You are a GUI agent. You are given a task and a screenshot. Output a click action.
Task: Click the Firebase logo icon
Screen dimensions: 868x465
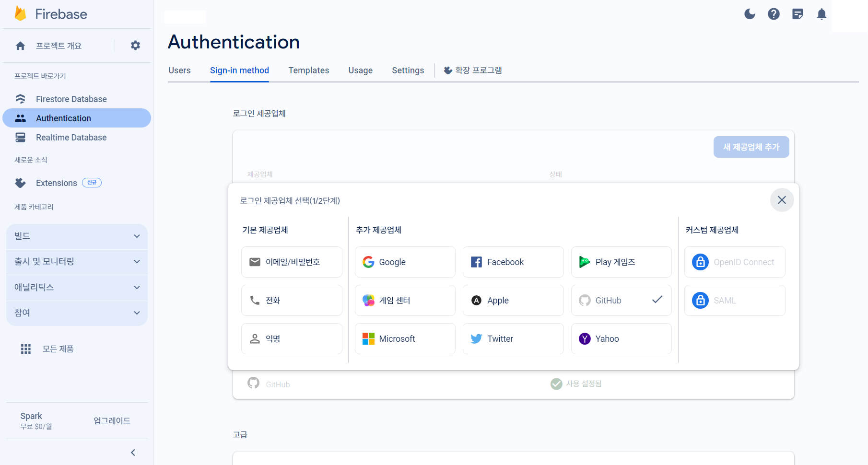[20, 14]
